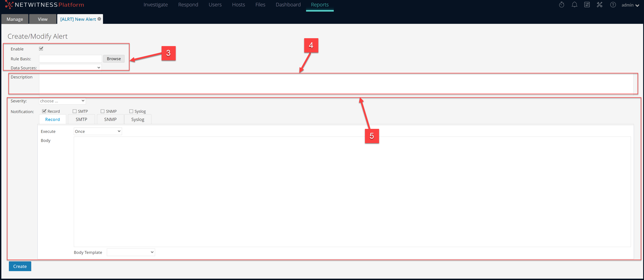This screenshot has height=280, width=644.
Task: Click Browse next to Rule Basis
Action: [113, 59]
